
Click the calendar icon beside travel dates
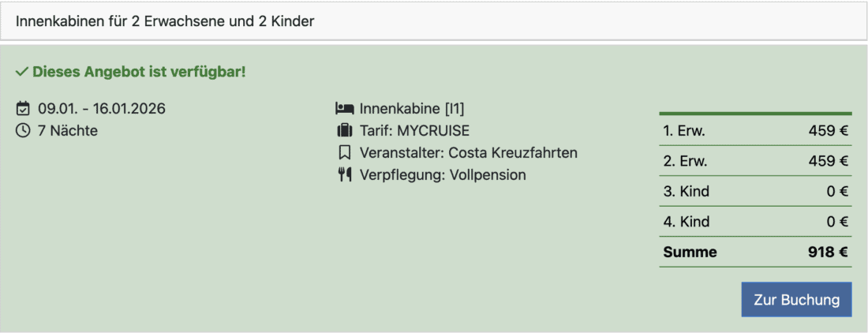[x=23, y=109]
